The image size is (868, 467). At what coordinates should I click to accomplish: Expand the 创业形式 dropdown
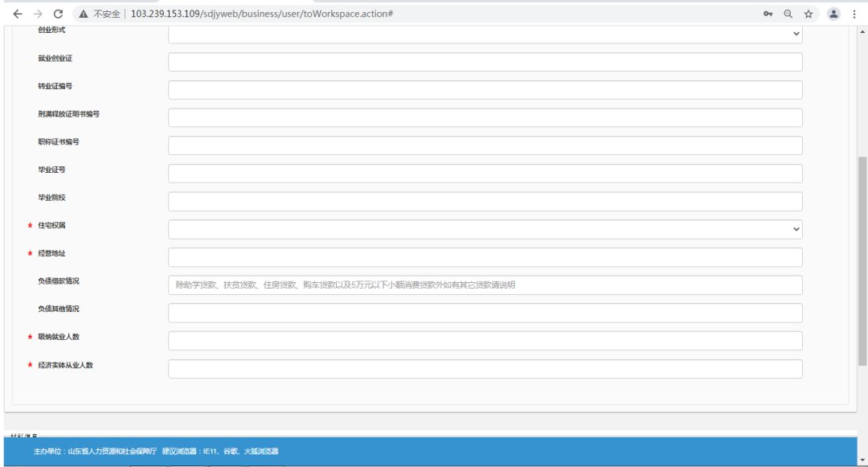click(x=485, y=34)
